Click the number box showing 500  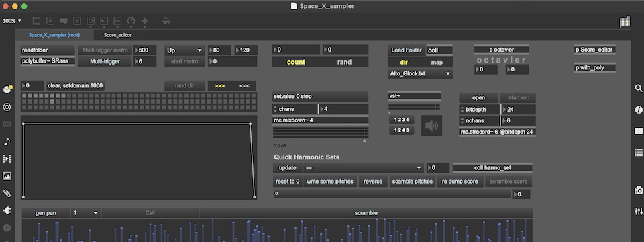coord(145,50)
